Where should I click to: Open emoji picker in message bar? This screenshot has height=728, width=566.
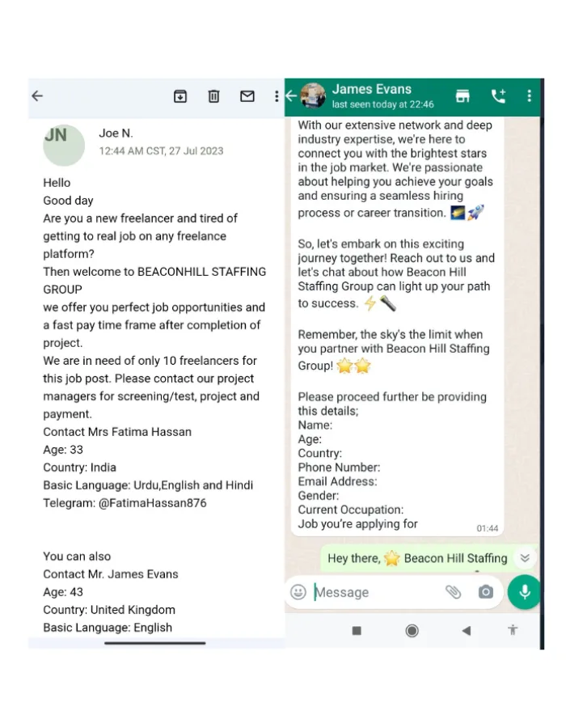(x=298, y=592)
